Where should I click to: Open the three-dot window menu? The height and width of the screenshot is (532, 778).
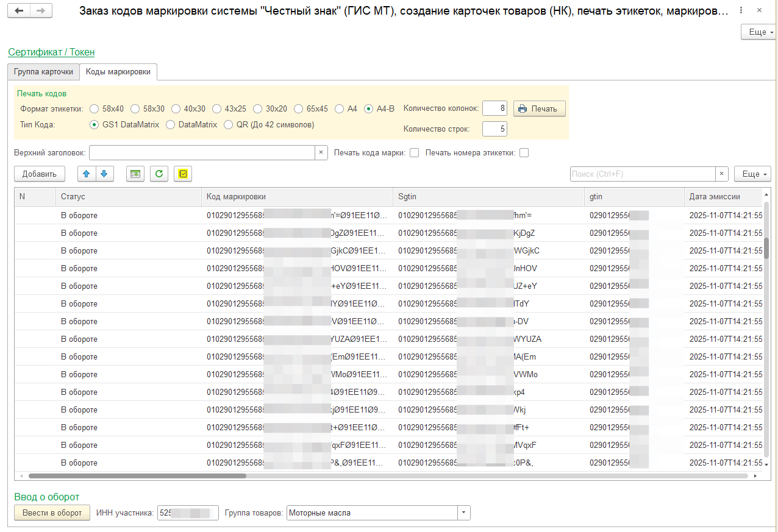[x=740, y=11]
